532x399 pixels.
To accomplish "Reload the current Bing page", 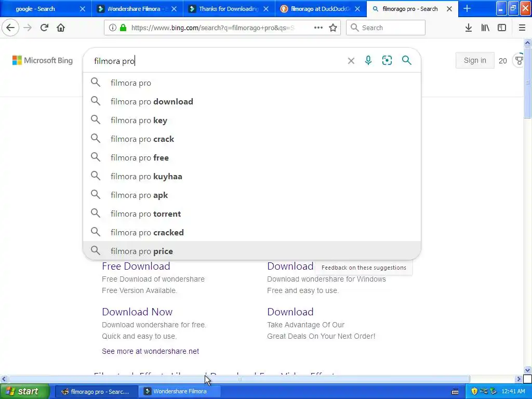I will click(44, 28).
